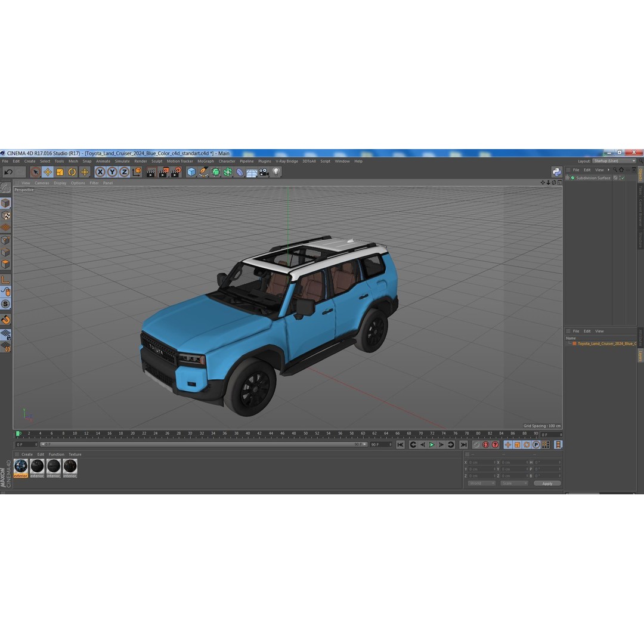
Task: Toggle X axis lock
Action: tap(100, 172)
